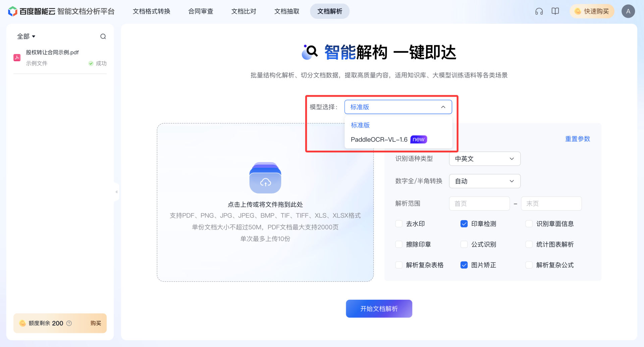
Task: Check the 统计图表解析 option
Action: click(529, 244)
